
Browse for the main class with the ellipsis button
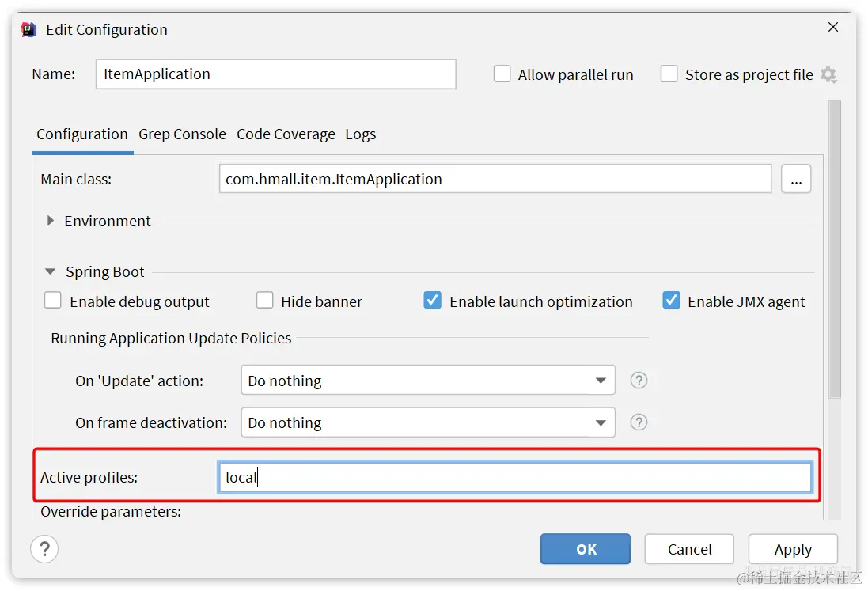coord(796,179)
